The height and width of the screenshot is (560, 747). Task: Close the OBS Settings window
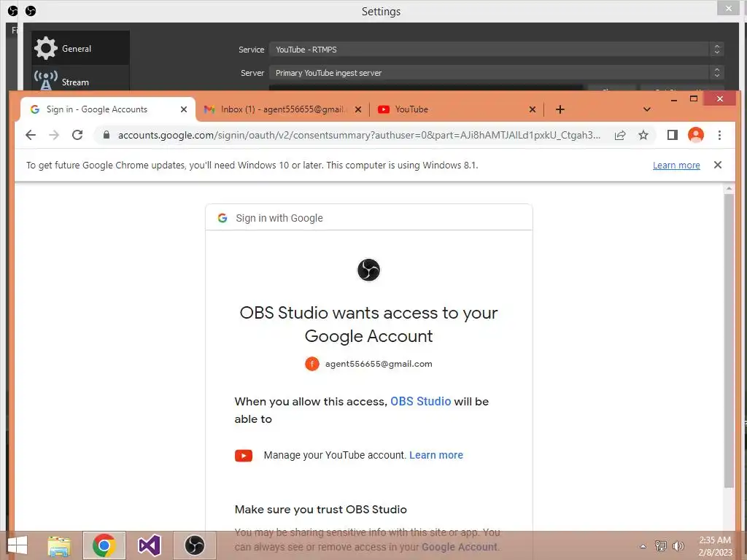point(729,8)
